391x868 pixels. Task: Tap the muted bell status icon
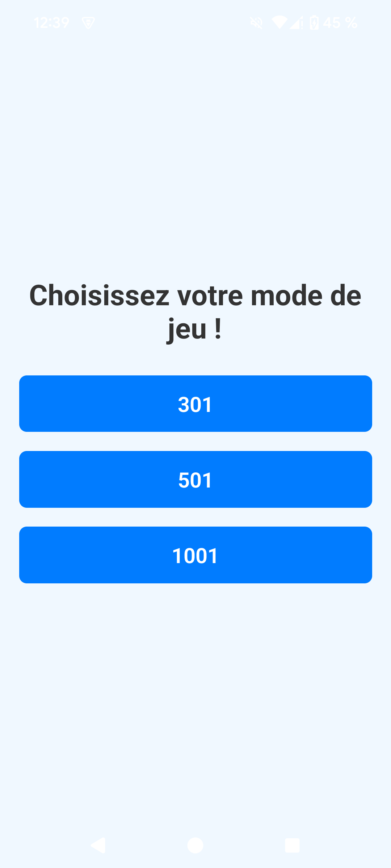pos(256,23)
